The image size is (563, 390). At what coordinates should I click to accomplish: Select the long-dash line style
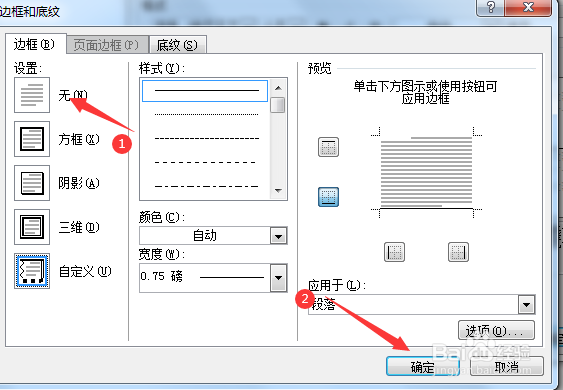coord(206,162)
